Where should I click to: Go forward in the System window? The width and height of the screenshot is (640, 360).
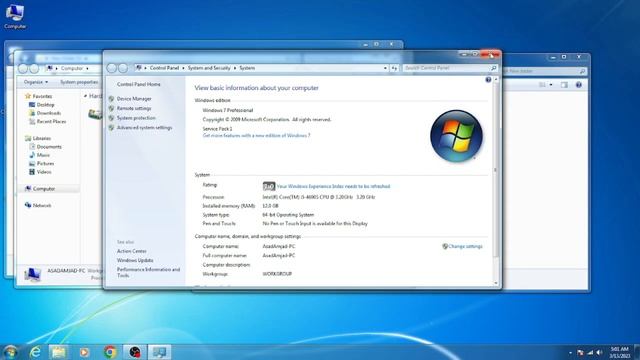pos(123,68)
